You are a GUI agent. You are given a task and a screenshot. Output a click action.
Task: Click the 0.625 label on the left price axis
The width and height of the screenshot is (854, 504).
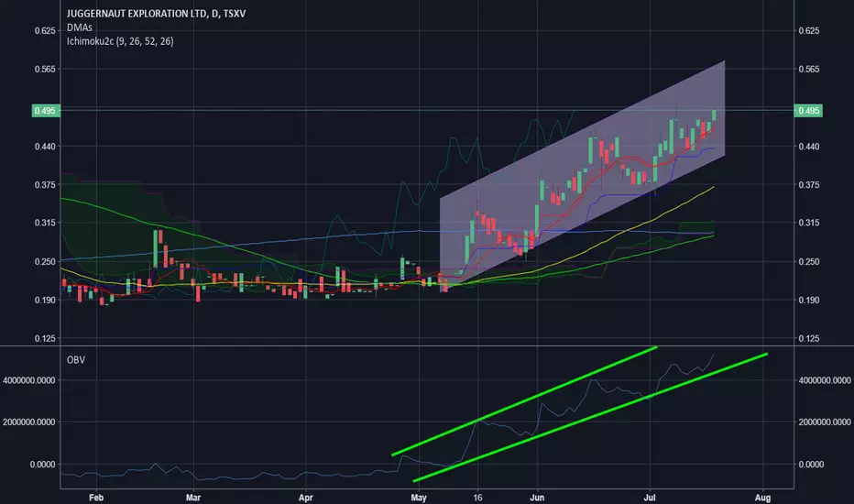click(45, 30)
